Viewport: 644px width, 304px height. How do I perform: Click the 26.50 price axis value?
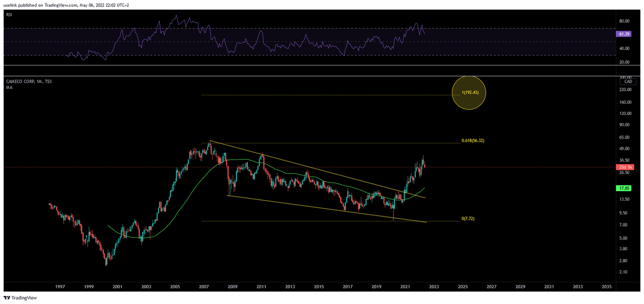click(x=624, y=173)
